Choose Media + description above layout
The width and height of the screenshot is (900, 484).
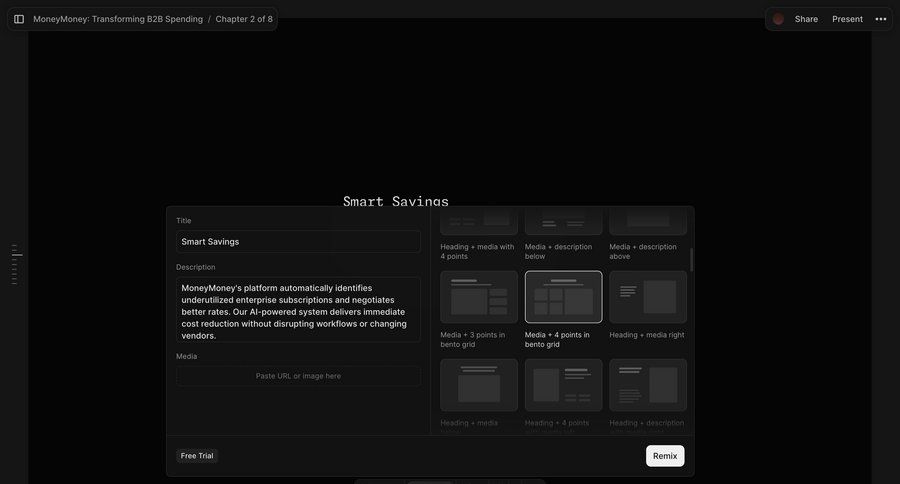click(647, 221)
